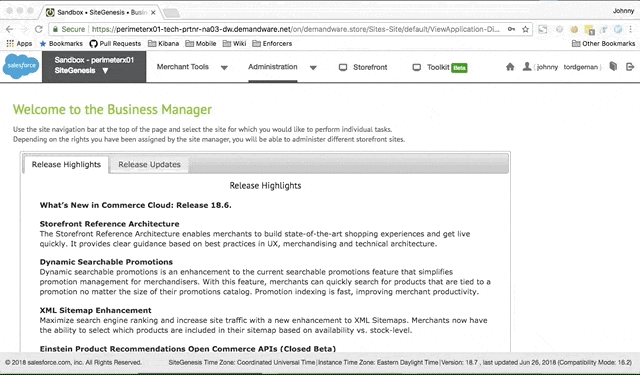Expand the Administration dropdown arrow

[x=313, y=68]
